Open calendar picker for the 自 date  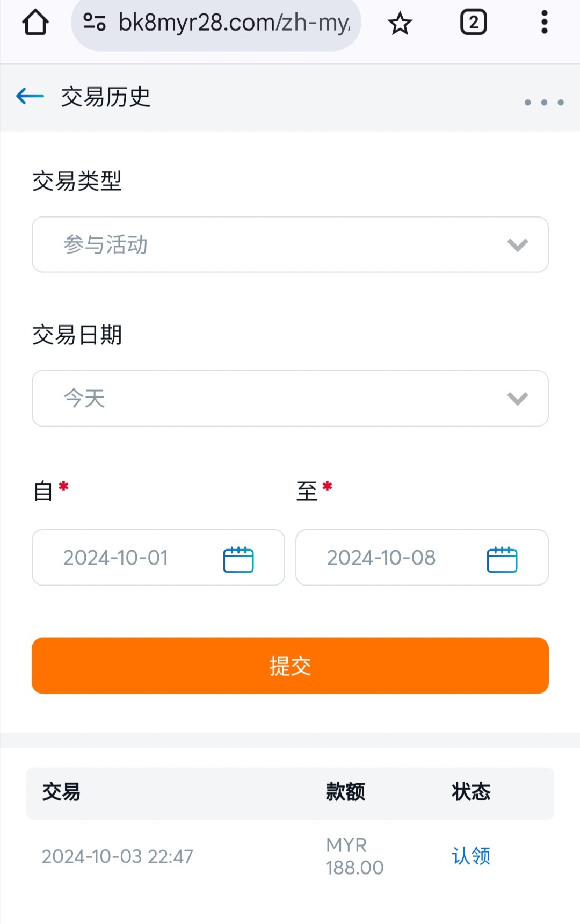point(238,559)
